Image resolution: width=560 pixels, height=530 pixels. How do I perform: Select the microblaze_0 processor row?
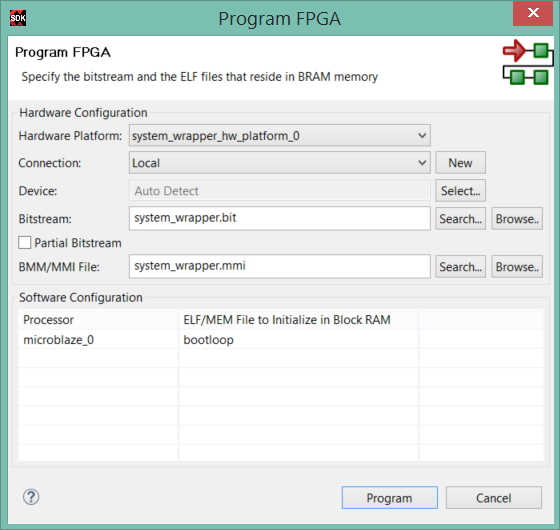281,340
